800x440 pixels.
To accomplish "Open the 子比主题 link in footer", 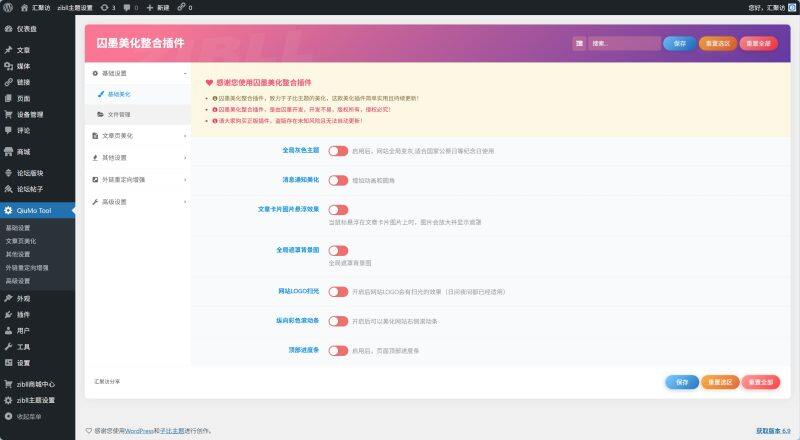I will tap(171, 431).
